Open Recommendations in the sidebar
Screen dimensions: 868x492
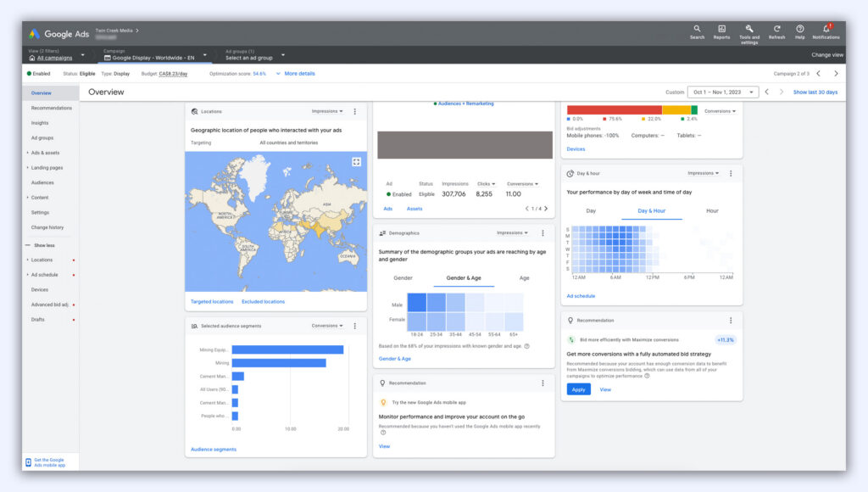click(52, 108)
